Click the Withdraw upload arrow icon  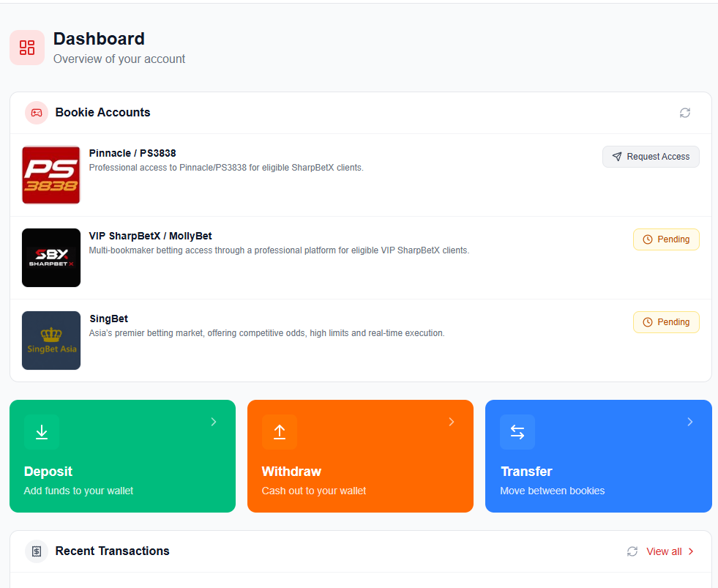coord(280,432)
